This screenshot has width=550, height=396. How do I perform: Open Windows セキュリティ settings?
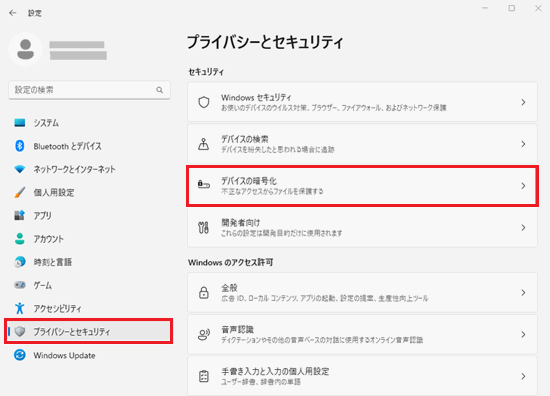[362, 102]
